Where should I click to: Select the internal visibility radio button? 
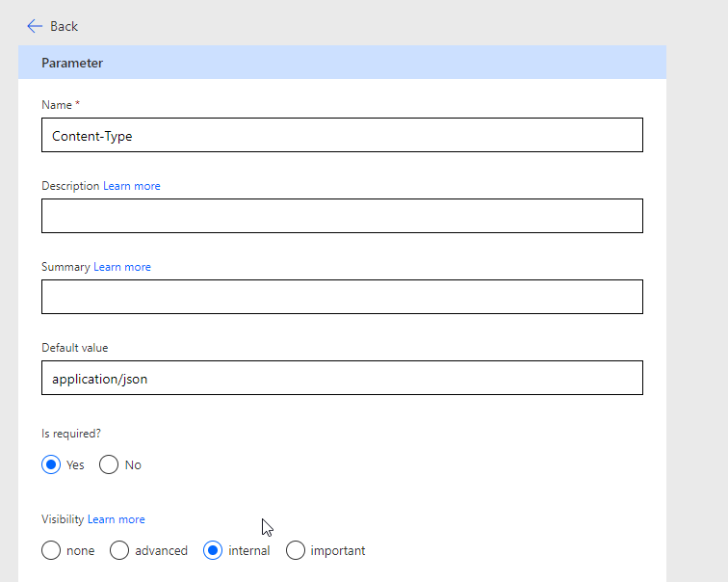pos(214,551)
